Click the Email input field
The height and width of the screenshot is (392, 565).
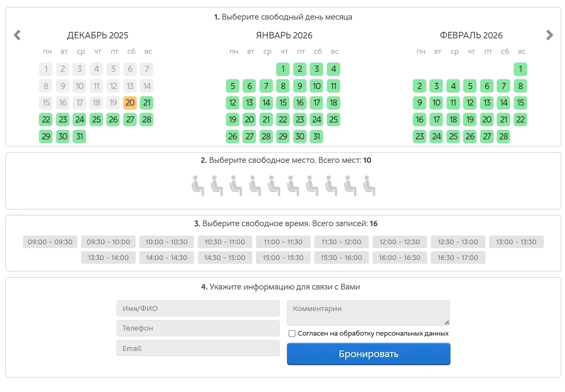(x=198, y=348)
